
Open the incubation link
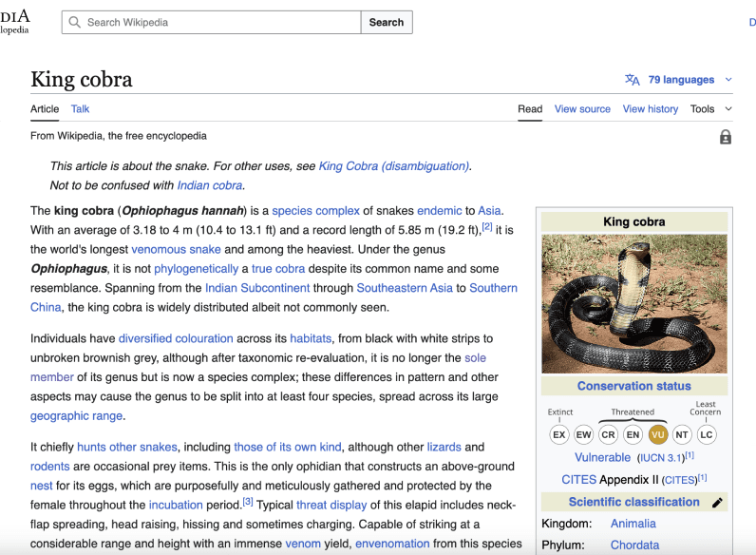point(176,506)
